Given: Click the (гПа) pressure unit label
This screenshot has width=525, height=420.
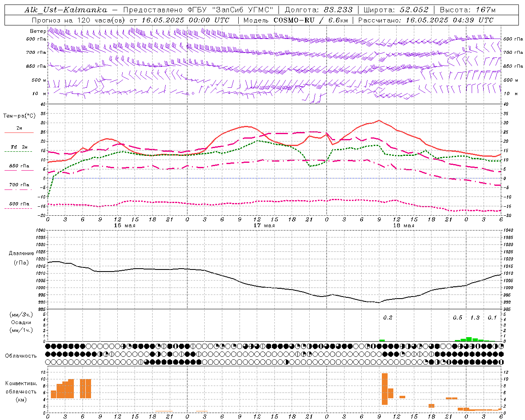Looking at the screenshot, I should 21,262.
